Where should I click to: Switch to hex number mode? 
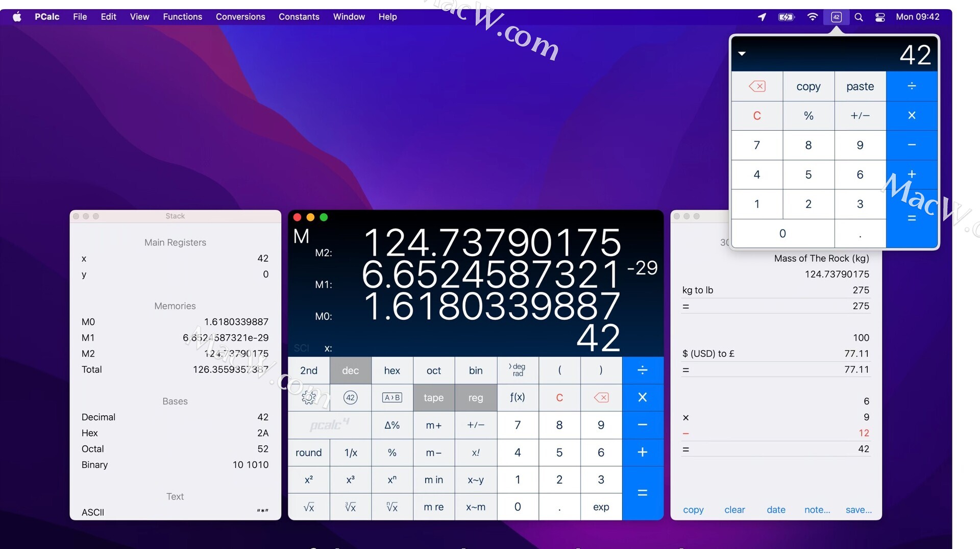point(392,370)
